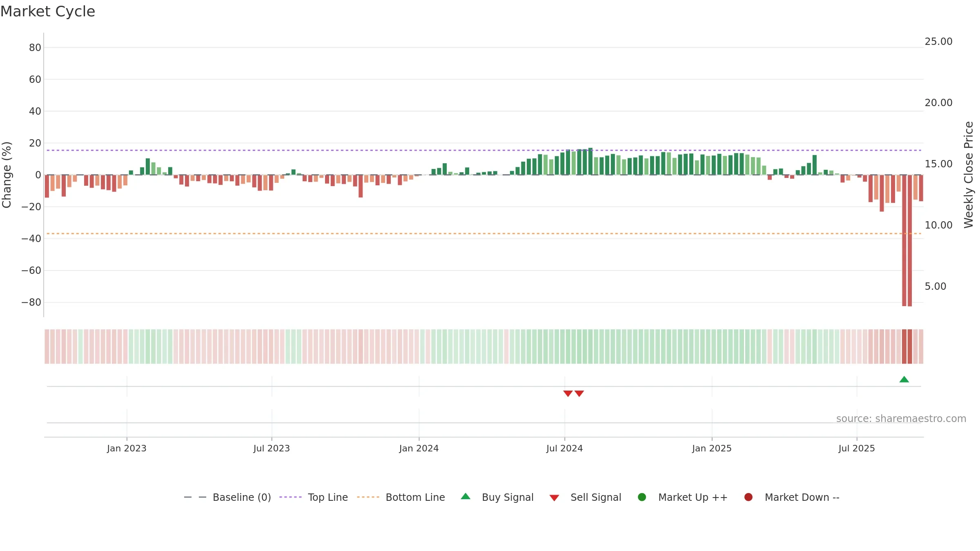Click the Jan 2025 x-axis label

coord(712,448)
